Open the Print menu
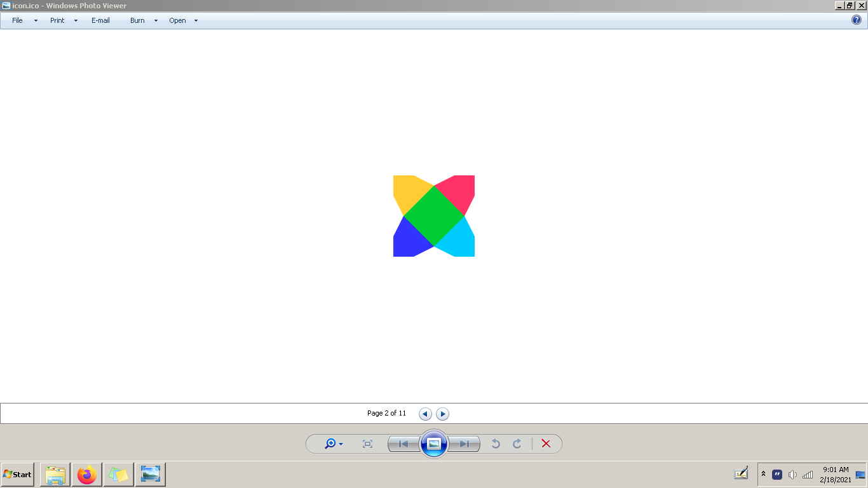The height and width of the screenshot is (488, 868). (57, 20)
